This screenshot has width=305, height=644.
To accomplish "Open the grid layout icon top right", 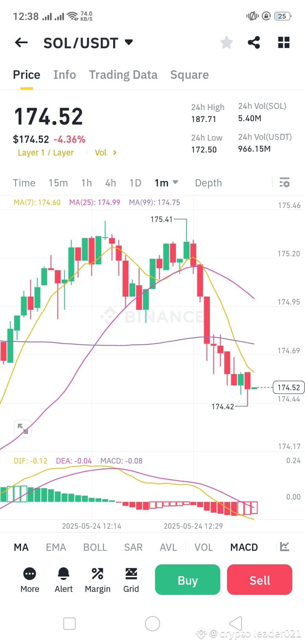I will point(283,42).
